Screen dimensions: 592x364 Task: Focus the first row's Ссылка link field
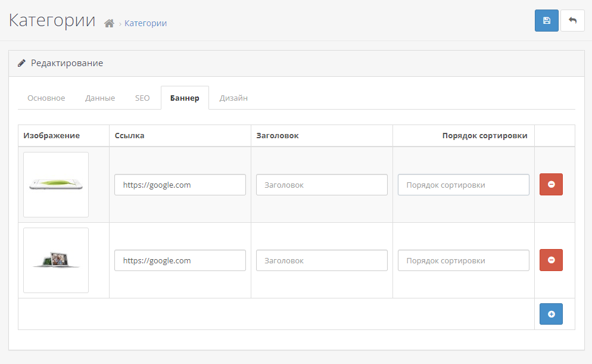tap(180, 185)
